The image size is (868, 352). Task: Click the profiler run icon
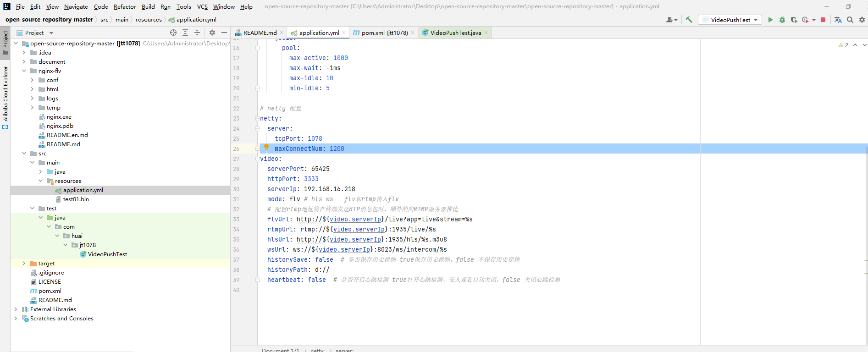pyautogui.click(x=805, y=20)
